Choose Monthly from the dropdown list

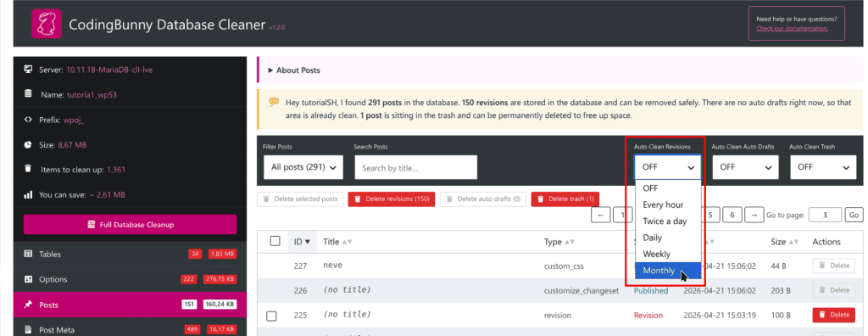click(x=668, y=271)
